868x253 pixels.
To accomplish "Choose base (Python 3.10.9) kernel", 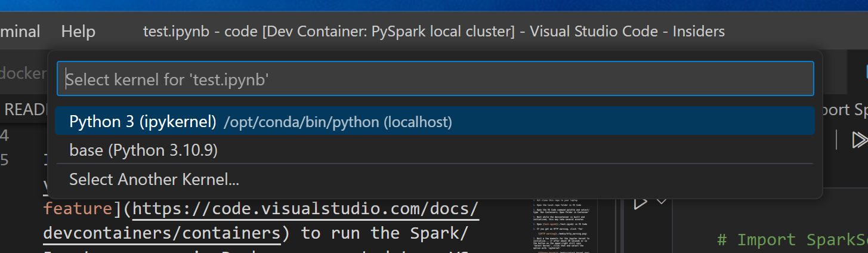I will pos(435,150).
